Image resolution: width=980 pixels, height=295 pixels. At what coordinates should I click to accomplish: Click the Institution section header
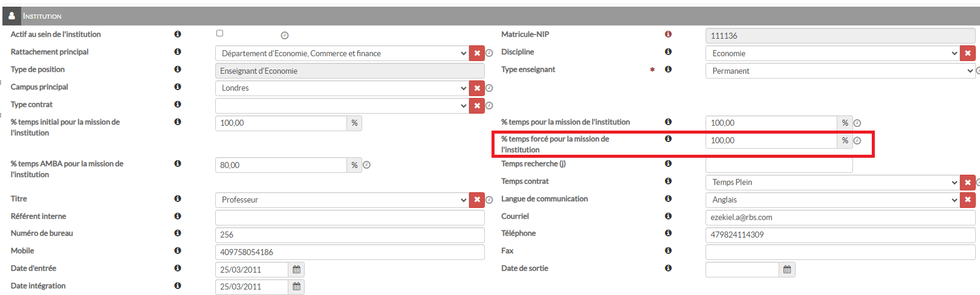coord(42,16)
